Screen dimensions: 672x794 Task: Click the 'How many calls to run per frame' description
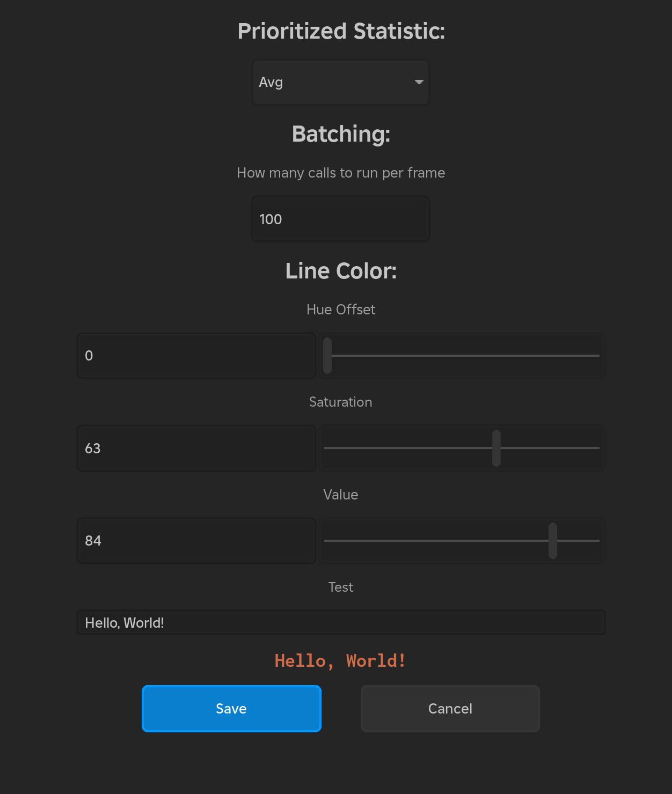[341, 173]
